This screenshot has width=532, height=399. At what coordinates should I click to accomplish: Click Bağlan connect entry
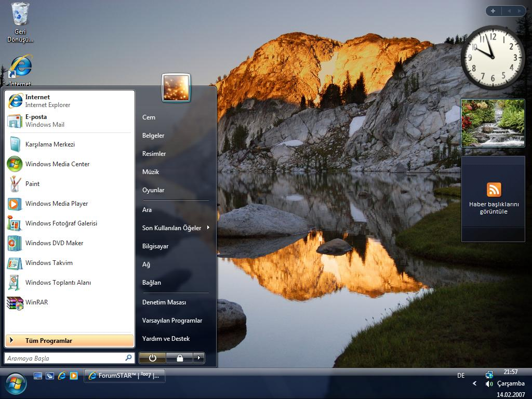click(176, 282)
